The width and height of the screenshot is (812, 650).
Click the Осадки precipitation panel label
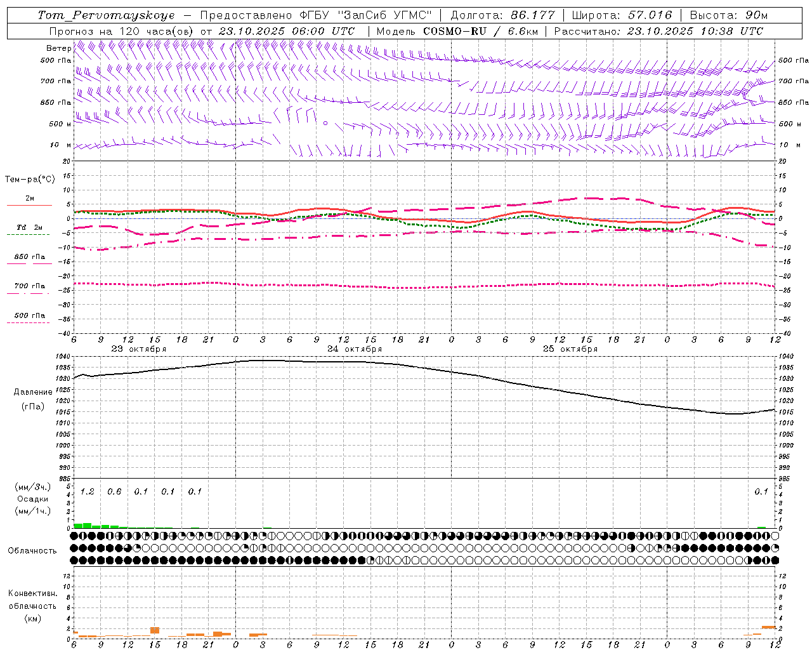32,499
